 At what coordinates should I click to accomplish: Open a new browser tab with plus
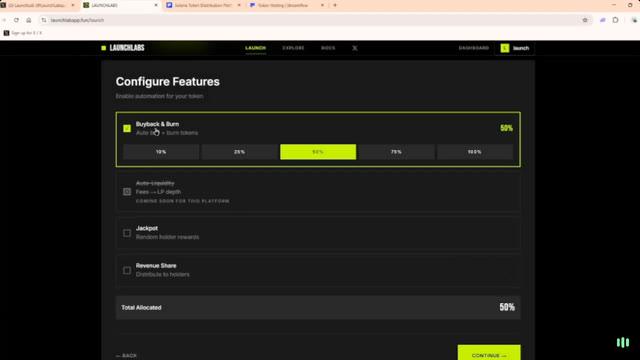click(335, 5)
